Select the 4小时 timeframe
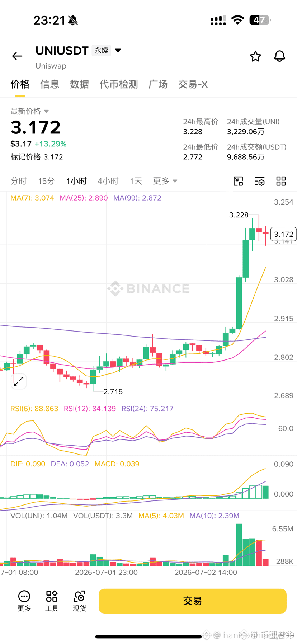This screenshot has width=297, height=644. pos(108,181)
